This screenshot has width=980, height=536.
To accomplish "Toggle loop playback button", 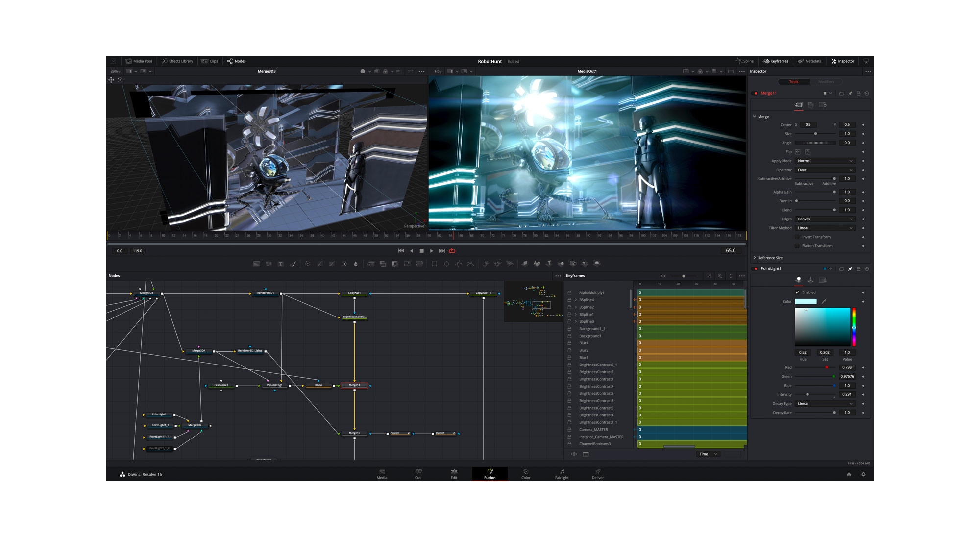I will (x=452, y=251).
